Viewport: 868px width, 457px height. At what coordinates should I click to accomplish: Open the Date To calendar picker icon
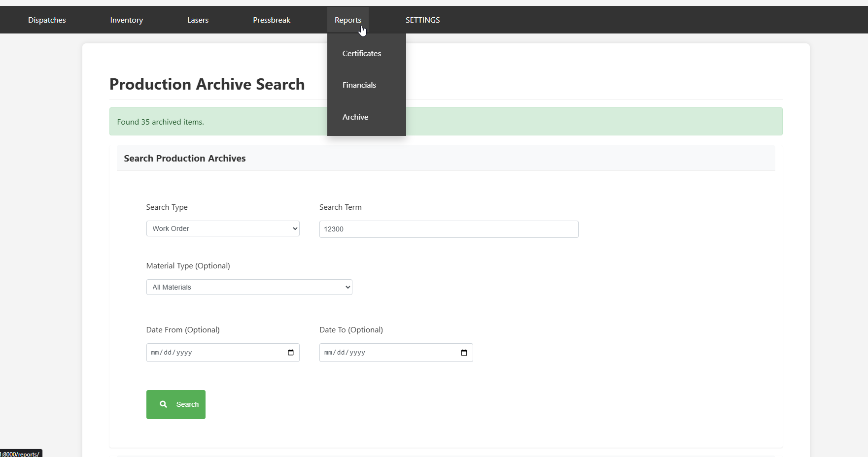pyautogui.click(x=464, y=353)
